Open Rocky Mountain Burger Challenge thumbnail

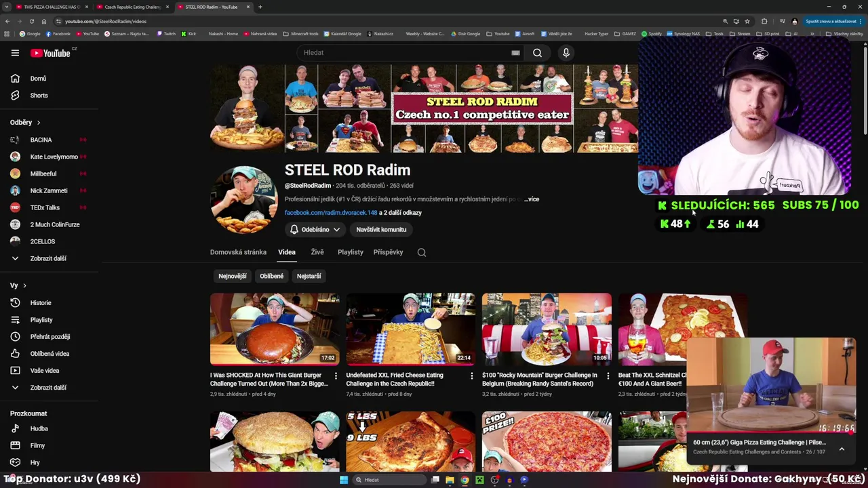[547, 329]
